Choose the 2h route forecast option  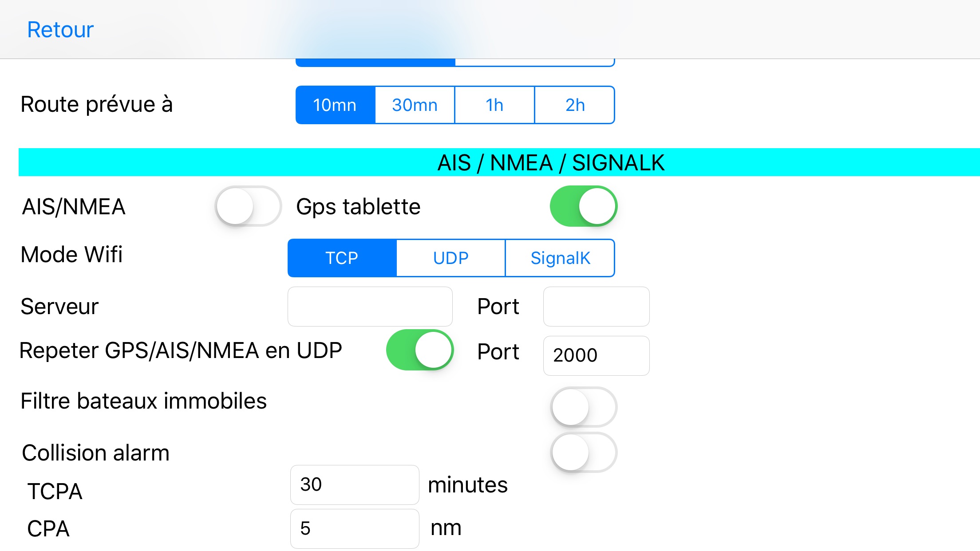click(x=575, y=105)
